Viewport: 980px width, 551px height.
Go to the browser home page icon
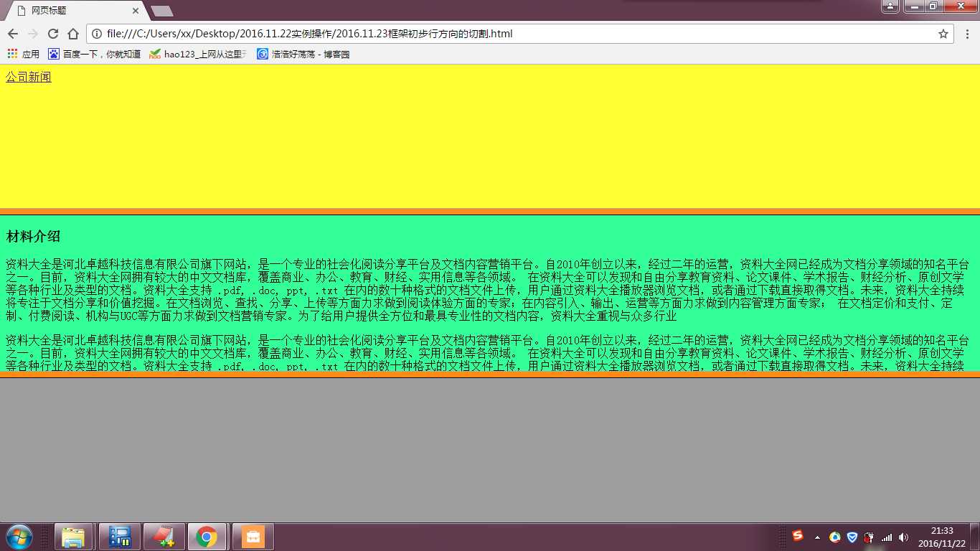tap(73, 34)
